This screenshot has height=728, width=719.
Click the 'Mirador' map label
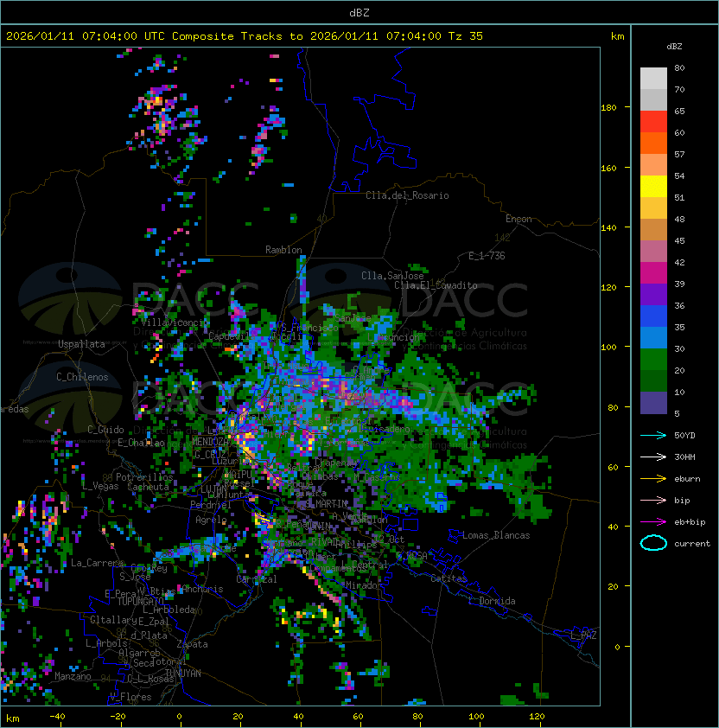point(362,585)
